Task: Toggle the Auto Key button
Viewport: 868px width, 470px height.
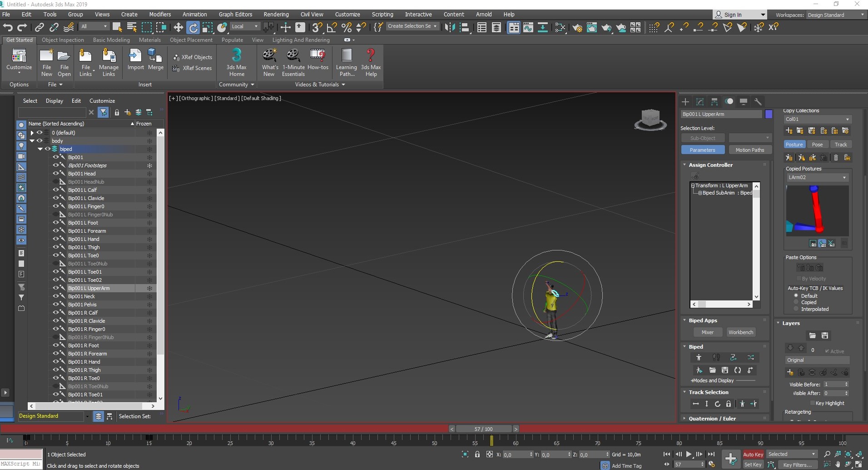Action: tap(753, 454)
